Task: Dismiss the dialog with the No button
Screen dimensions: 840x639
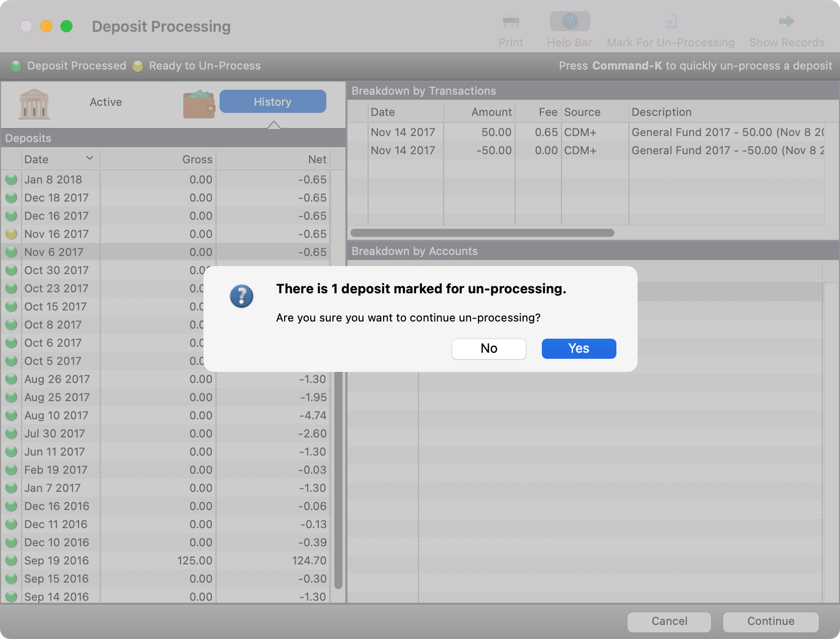Action: coord(488,348)
